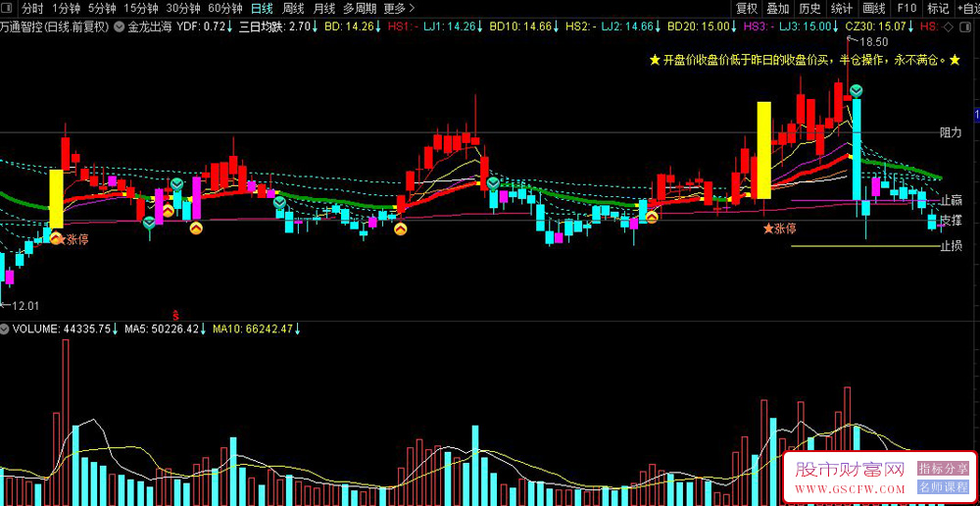Viewport: 980px width, 506px height.
Task: Click the 复权 button
Action: 747,8
